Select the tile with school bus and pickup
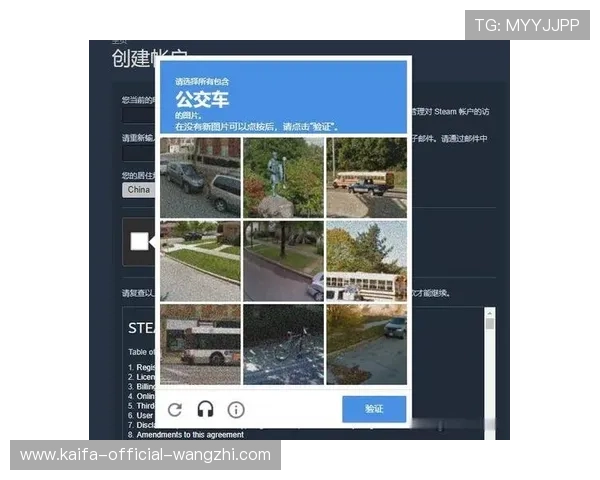Image resolution: width=600 pixels, height=480 pixels. click(x=367, y=178)
